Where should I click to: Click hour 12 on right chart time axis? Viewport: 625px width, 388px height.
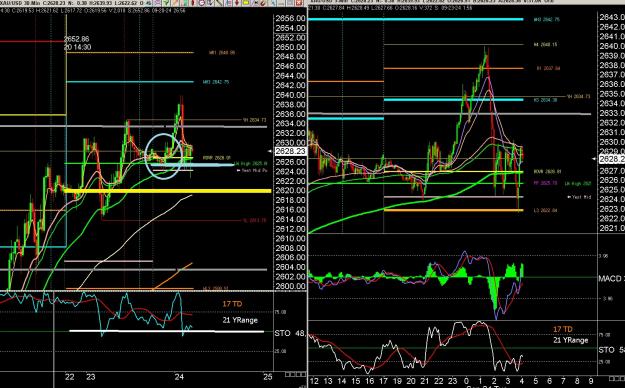pos(314,381)
